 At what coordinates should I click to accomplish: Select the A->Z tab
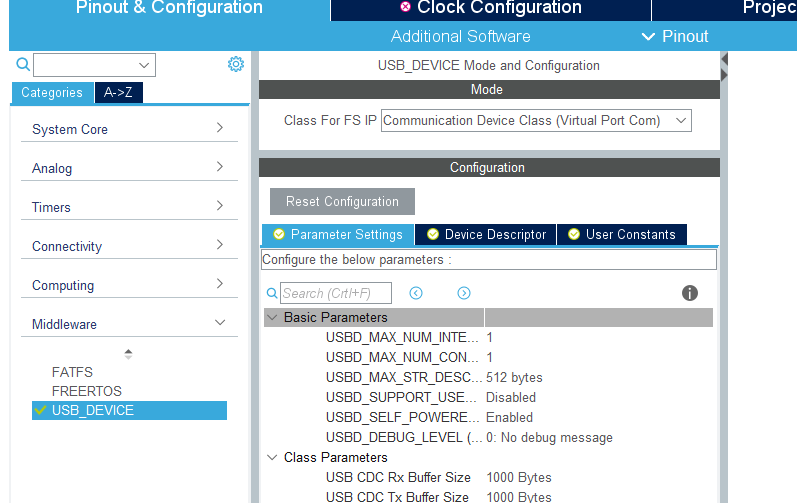(x=118, y=92)
